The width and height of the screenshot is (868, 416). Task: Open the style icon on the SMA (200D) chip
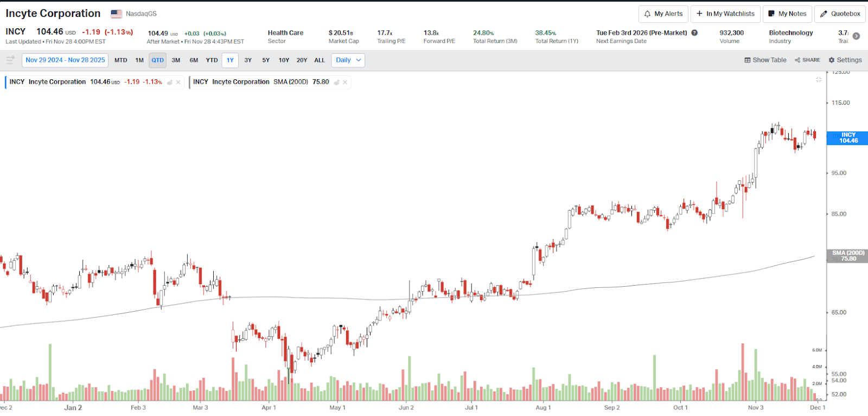tap(336, 83)
